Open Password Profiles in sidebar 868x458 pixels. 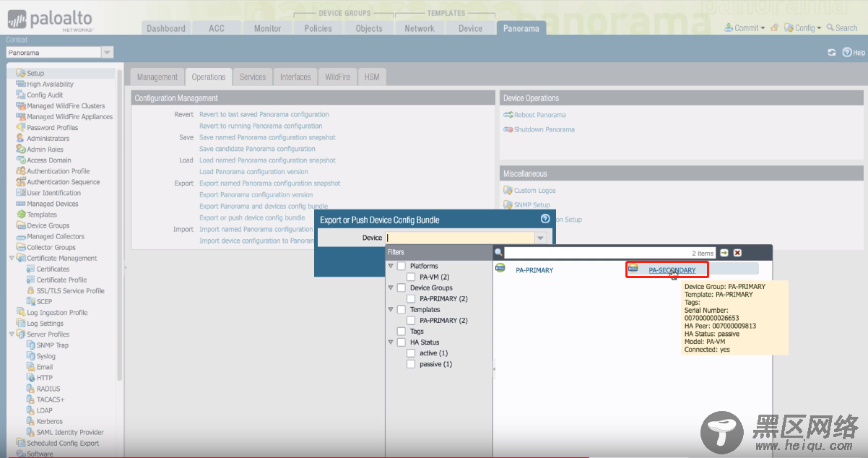(x=52, y=127)
